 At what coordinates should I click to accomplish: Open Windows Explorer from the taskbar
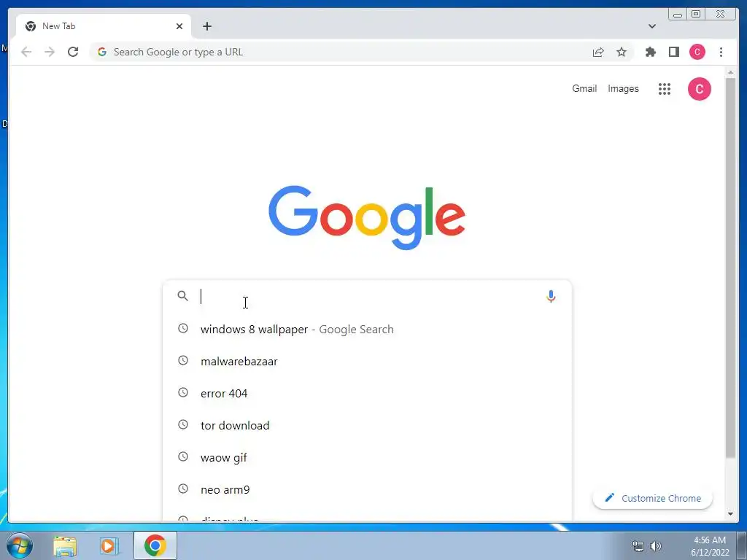pos(65,545)
